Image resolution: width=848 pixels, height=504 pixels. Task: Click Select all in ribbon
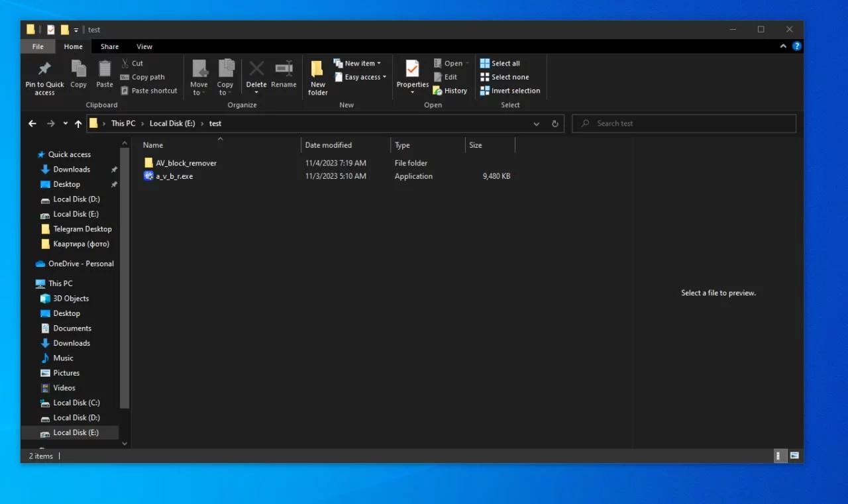(500, 64)
